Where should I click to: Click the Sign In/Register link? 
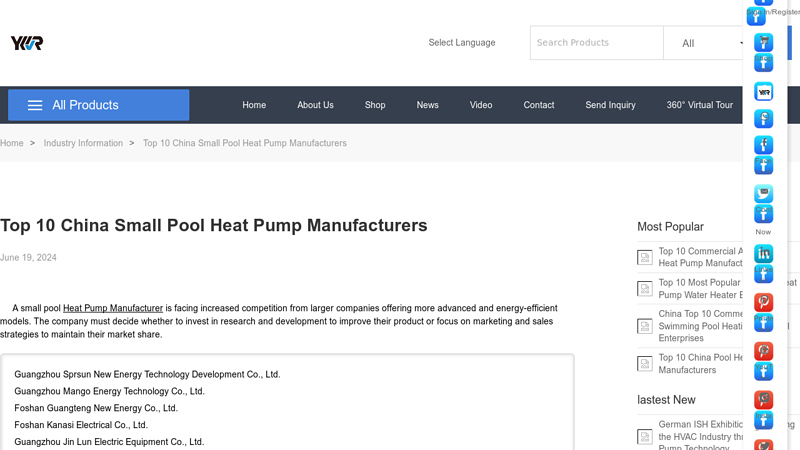tap(774, 12)
